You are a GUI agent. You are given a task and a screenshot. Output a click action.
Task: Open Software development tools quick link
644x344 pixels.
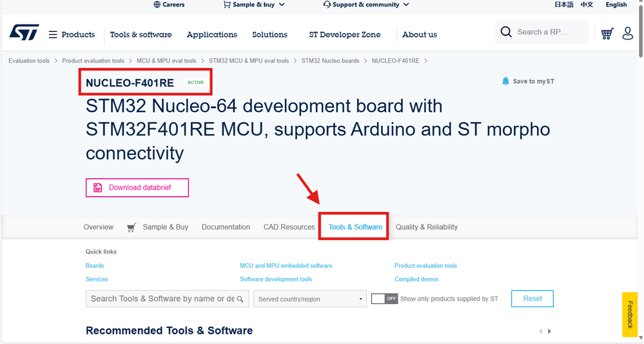pyautogui.click(x=276, y=279)
